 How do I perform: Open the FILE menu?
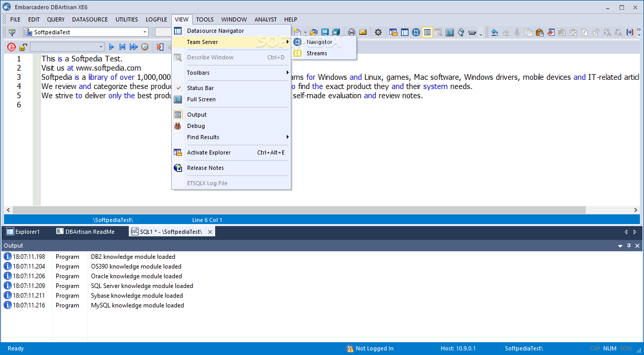[15, 19]
